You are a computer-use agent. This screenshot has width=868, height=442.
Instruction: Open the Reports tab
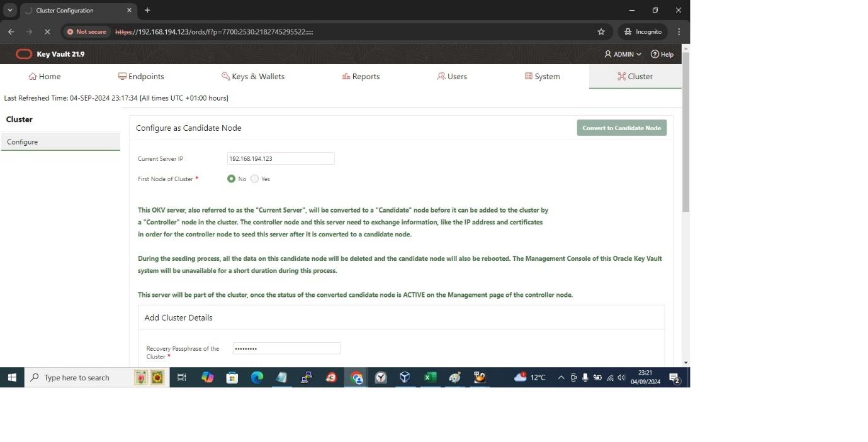361,76
